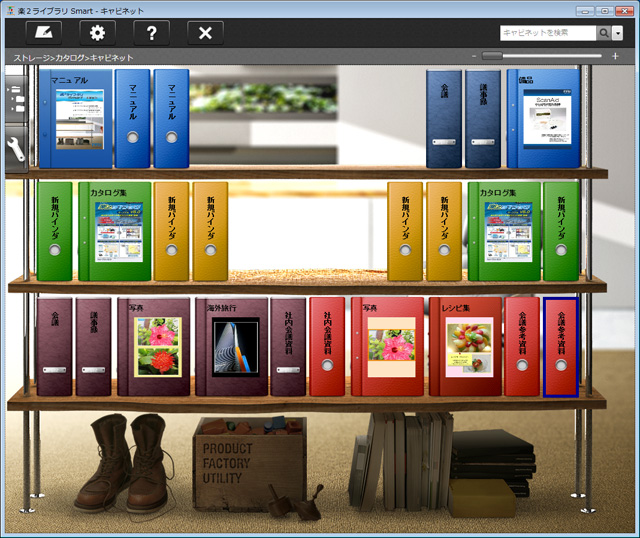Click the plus zoom-in button
This screenshot has height=538, width=640.
point(615,56)
